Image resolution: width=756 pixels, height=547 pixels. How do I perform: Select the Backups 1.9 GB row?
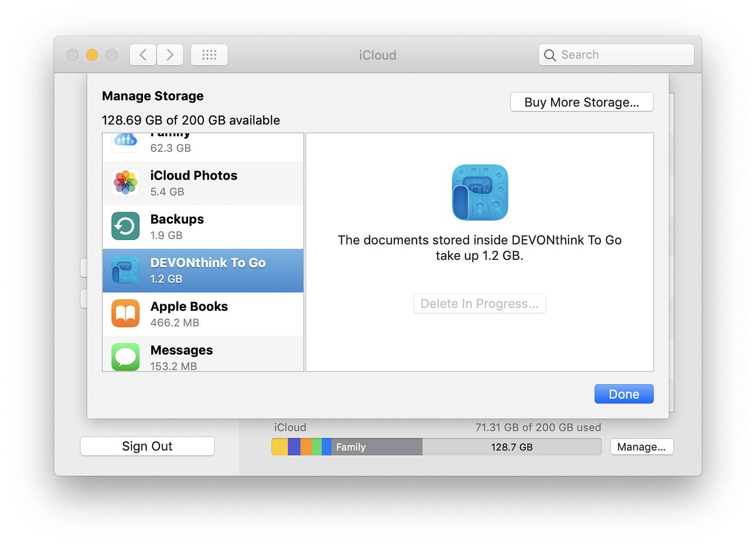click(203, 227)
